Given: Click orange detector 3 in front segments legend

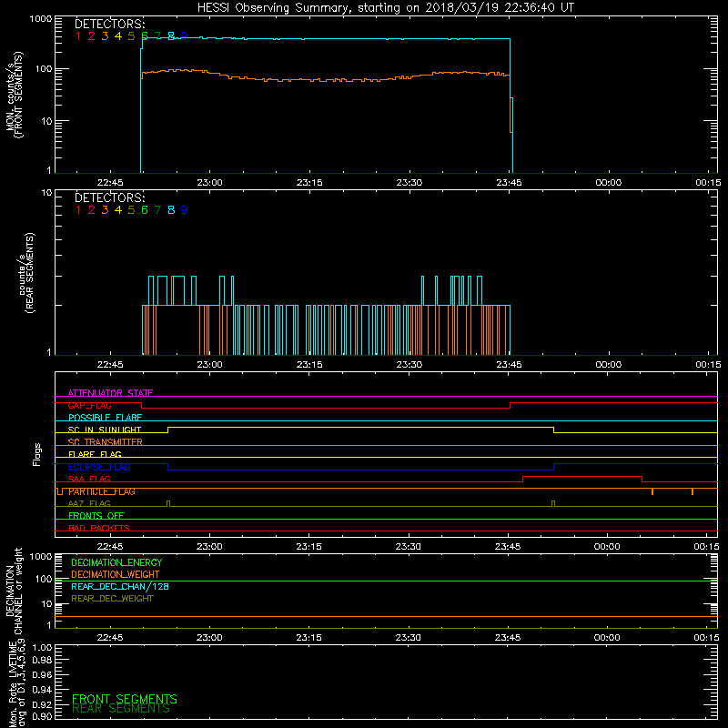Looking at the screenshot, I should pyautogui.click(x=105, y=35).
